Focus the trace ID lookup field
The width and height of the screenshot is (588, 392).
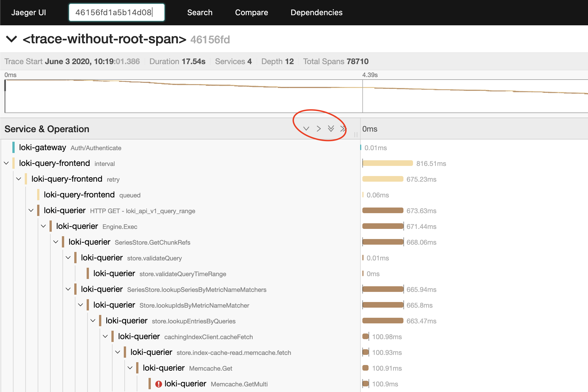116,12
